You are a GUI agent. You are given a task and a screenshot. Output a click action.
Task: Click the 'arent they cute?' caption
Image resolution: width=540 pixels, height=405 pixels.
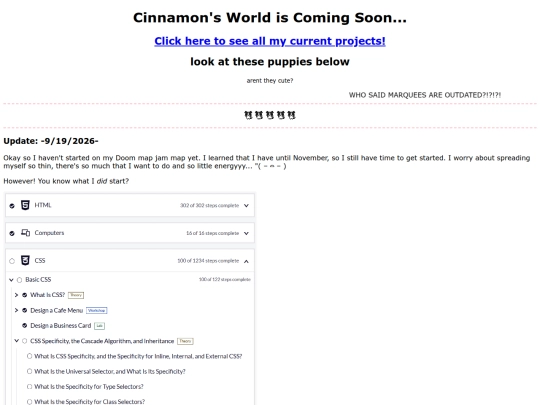click(270, 81)
